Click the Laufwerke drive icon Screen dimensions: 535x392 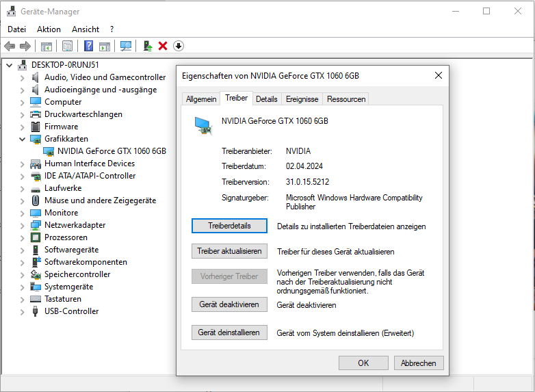click(x=36, y=190)
